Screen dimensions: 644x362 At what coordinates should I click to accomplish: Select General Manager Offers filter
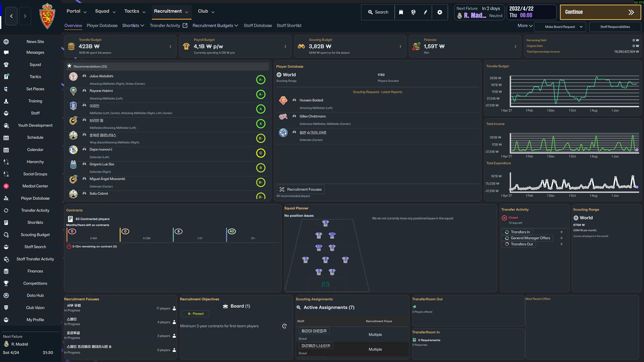[x=528, y=238]
